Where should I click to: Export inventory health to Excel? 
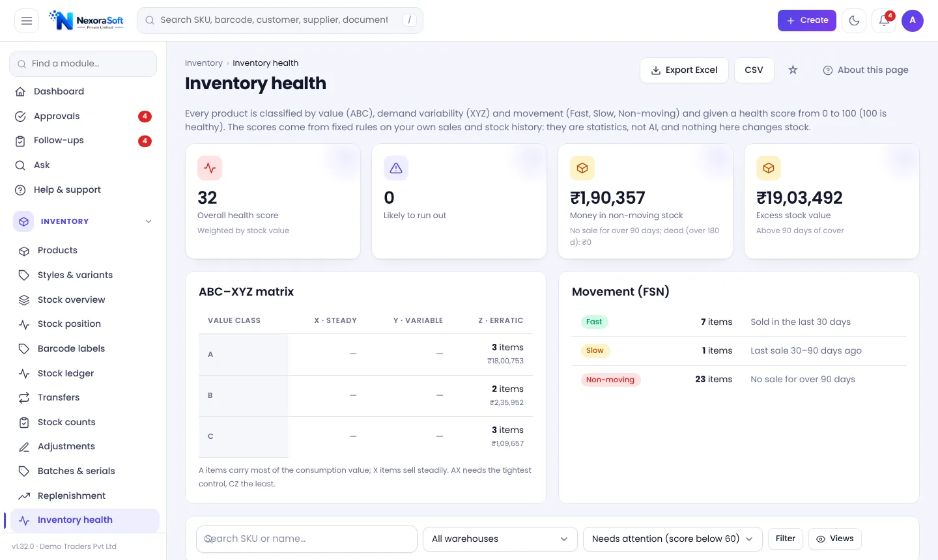684,70
